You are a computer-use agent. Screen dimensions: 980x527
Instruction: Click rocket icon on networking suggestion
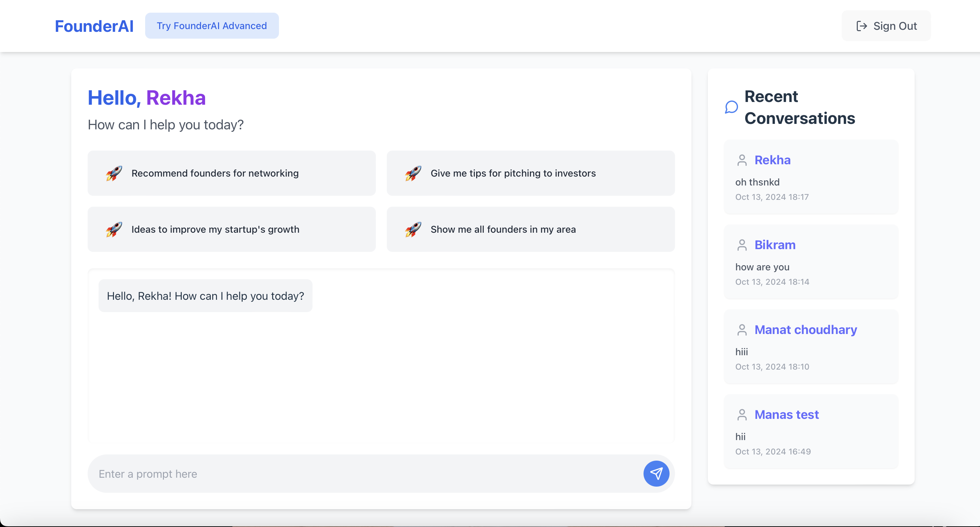pyautogui.click(x=114, y=173)
